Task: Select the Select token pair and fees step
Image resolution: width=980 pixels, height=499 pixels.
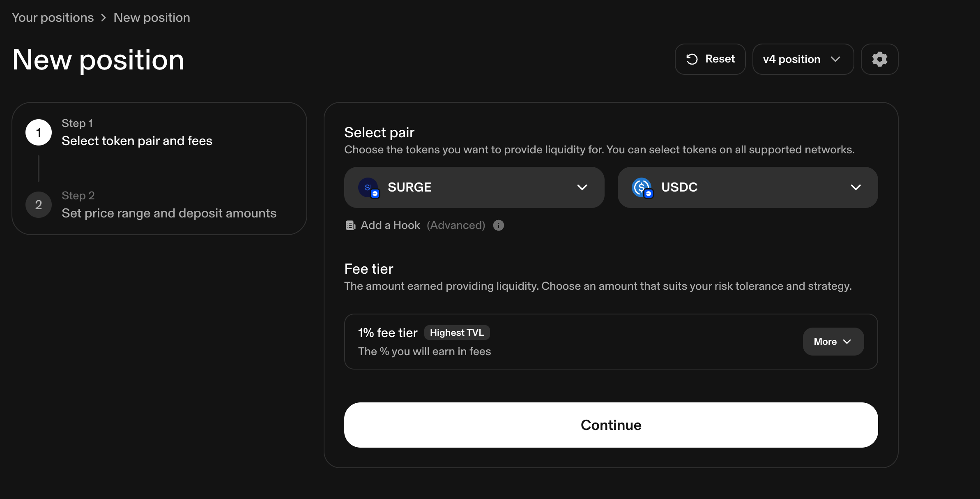Action: (137, 141)
